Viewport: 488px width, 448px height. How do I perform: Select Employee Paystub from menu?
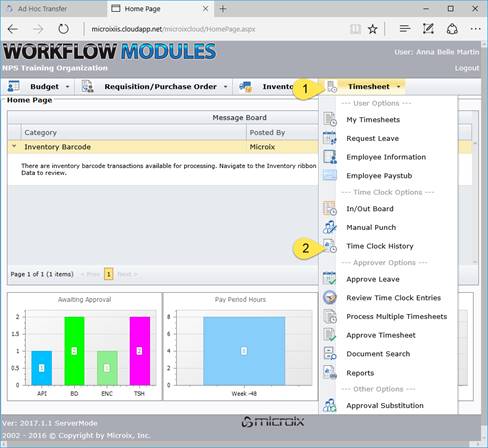tap(379, 176)
